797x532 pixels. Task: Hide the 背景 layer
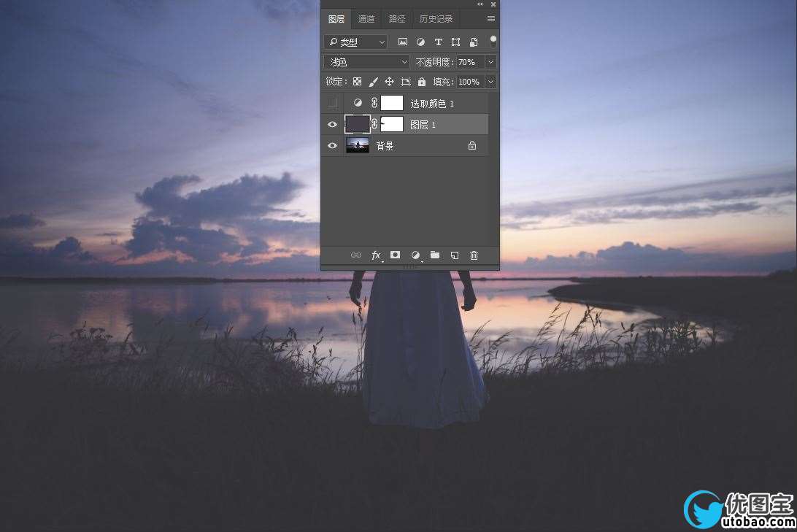(332, 146)
